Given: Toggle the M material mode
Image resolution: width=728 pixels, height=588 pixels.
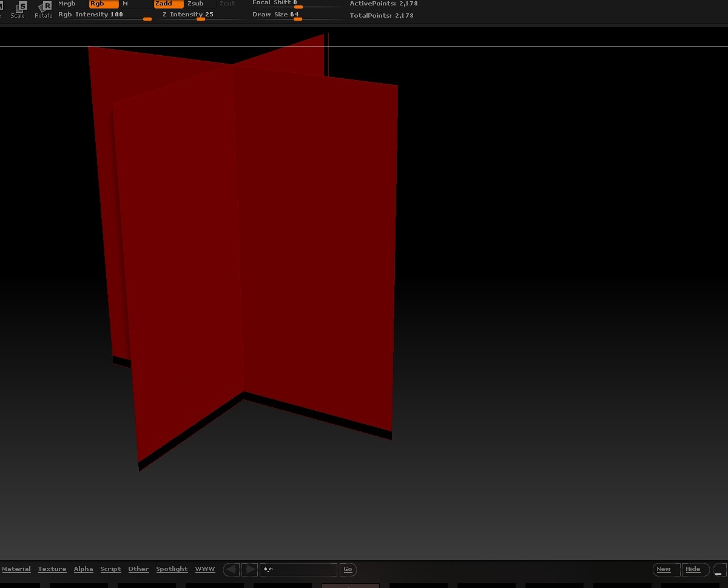Looking at the screenshot, I should (136, 4).
